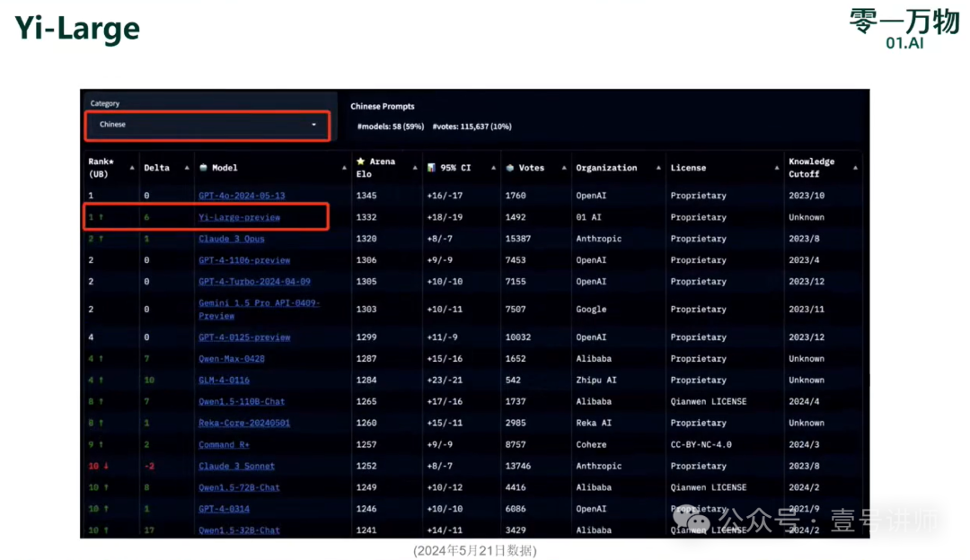This screenshot has height=560, width=970.
Task: Open the Command R+ model link
Action: click(224, 445)
